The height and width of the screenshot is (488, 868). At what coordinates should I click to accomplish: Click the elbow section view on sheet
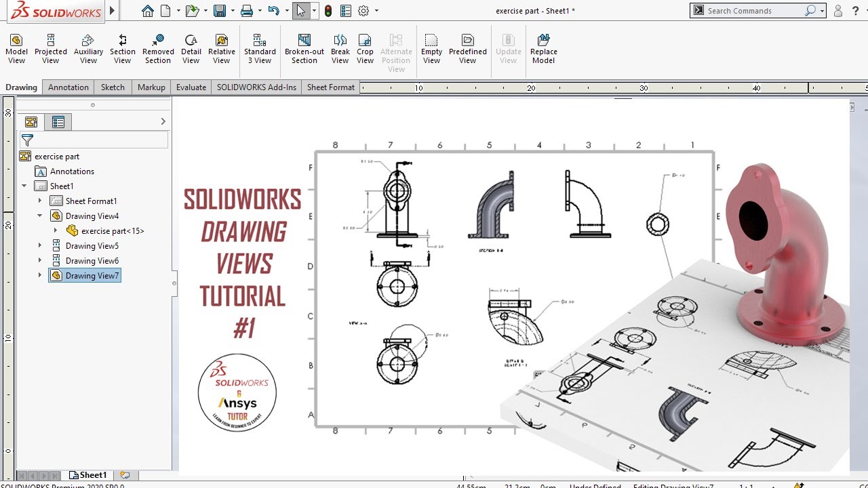(492, 203)
